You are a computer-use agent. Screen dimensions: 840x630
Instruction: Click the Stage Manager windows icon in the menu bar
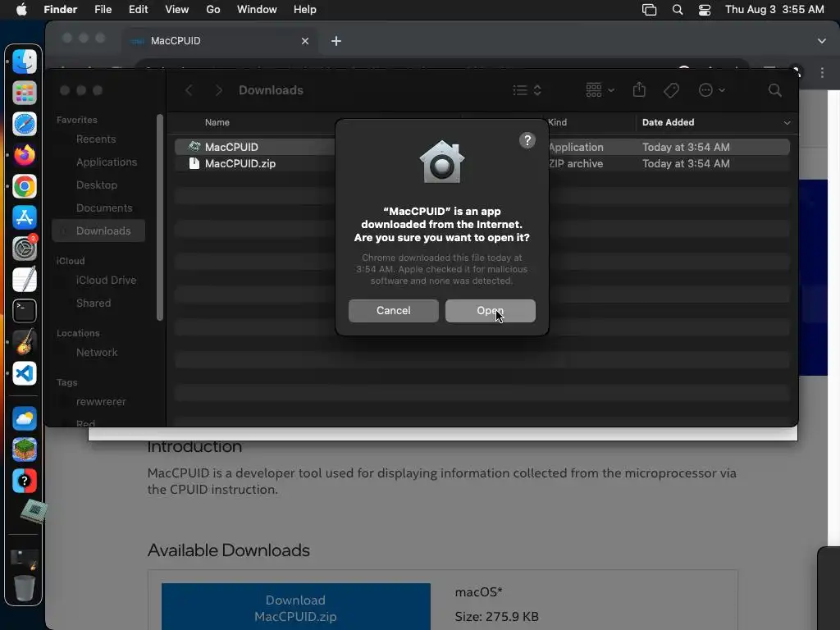tap(650, 10)
